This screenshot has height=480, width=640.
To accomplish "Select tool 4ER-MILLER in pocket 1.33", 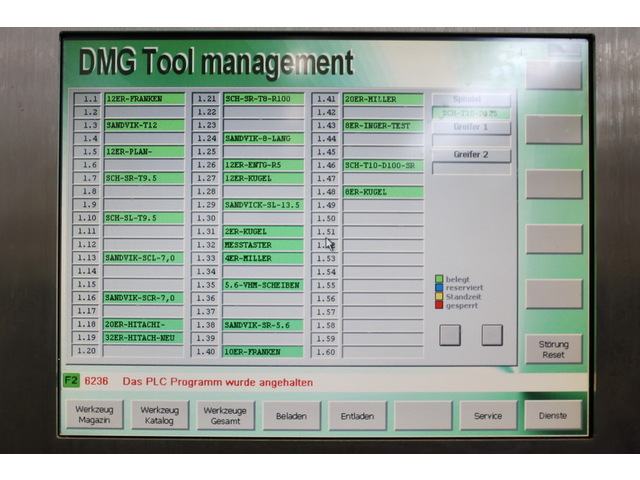I will [x=263, y=258].
